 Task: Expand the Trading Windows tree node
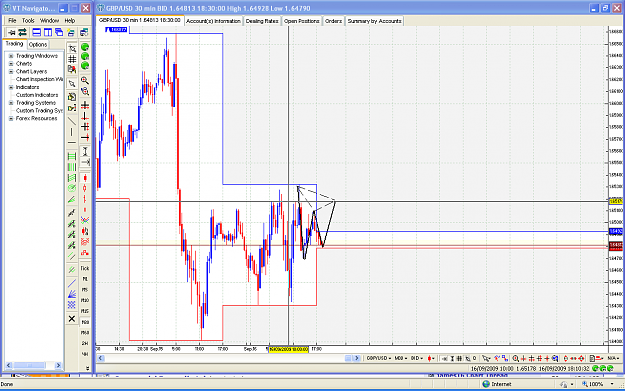tap(11, 56)
